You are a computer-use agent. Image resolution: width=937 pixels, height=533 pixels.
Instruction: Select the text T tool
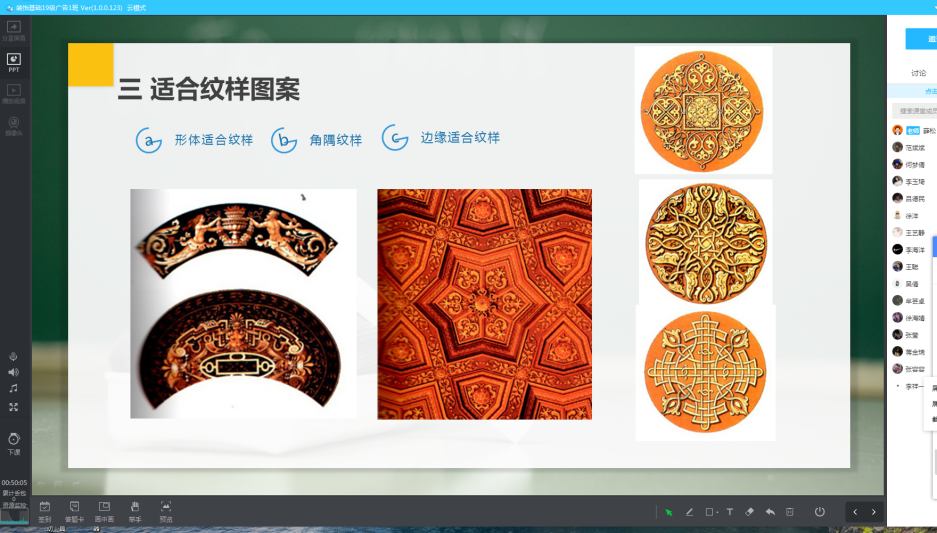(x=730, y=512)
